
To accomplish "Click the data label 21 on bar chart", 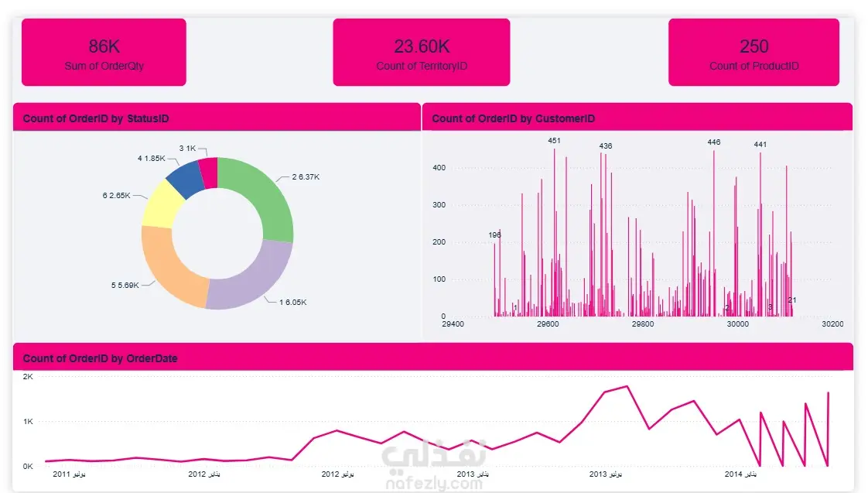I will [792, 300].
